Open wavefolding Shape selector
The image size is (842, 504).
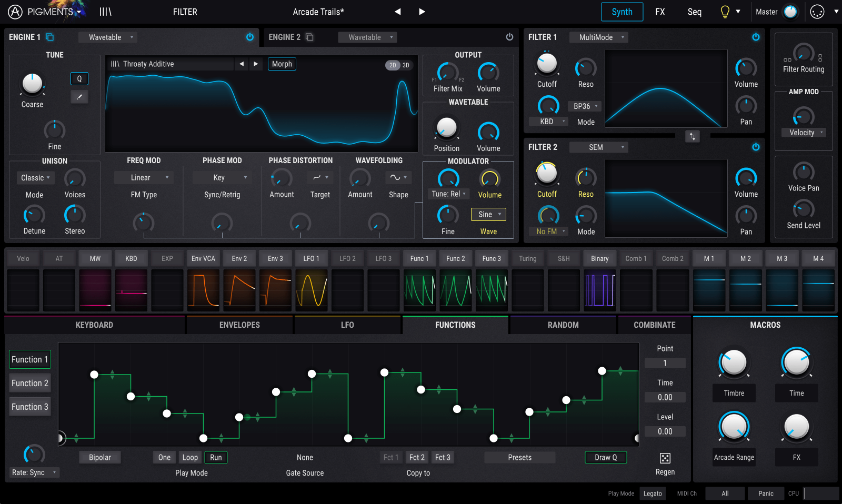[398, 177]
